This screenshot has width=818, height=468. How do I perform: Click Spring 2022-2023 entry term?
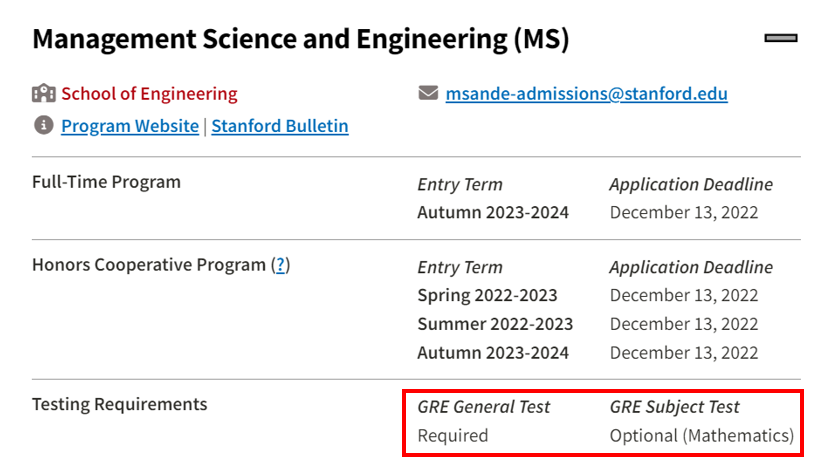click(487, 295)
